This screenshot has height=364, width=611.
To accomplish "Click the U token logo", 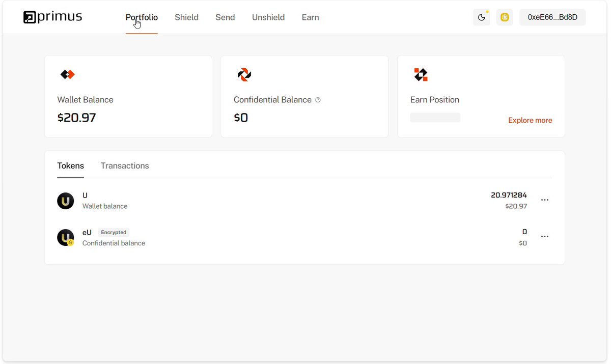I will pos(66,201).
